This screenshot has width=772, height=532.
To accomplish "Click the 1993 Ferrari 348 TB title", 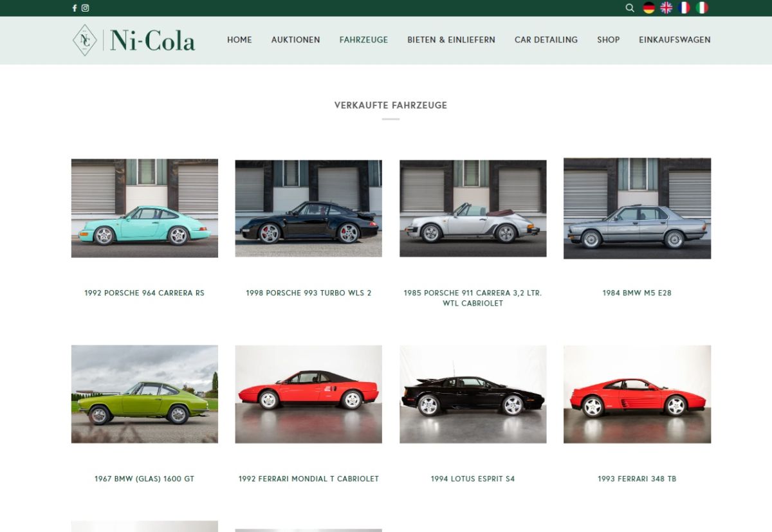I will coord(637,479).
